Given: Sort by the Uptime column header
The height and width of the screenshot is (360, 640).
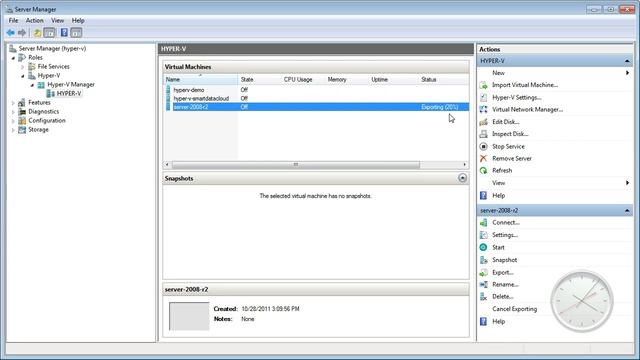Looking at the screenshot, I should tap(393, 80).
